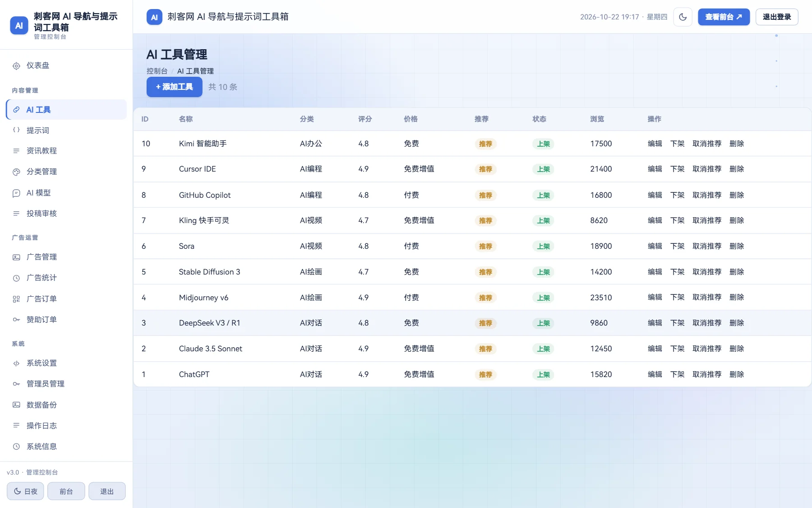The image size is (812, 508).
Task: Click Claude 3.5 Sonnet name cell
Action: (x=211, y=349)
